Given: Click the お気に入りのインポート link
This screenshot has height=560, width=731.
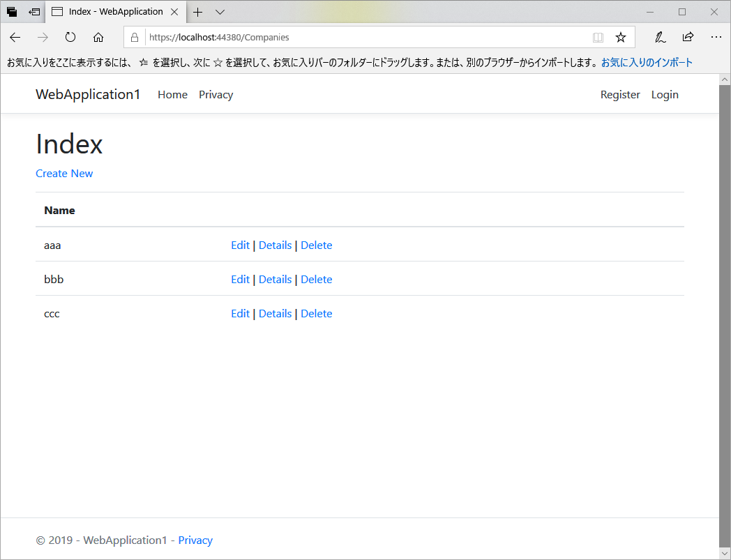Looking at the screenshot, I should pos(647,63).
